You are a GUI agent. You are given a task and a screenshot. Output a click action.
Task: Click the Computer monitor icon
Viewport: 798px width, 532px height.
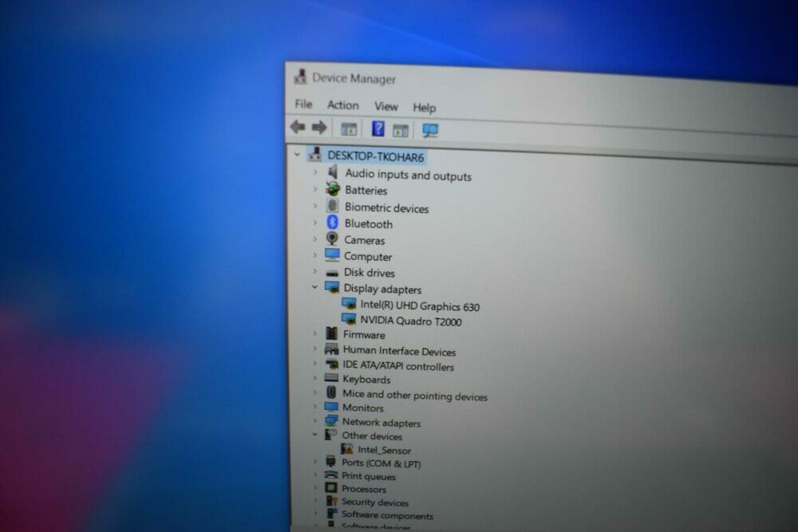332,254
